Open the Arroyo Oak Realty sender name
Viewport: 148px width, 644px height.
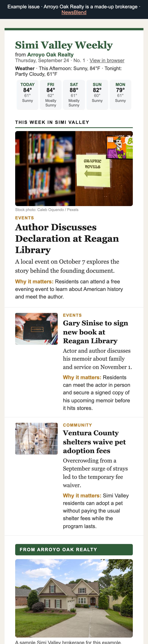[50, 55]
